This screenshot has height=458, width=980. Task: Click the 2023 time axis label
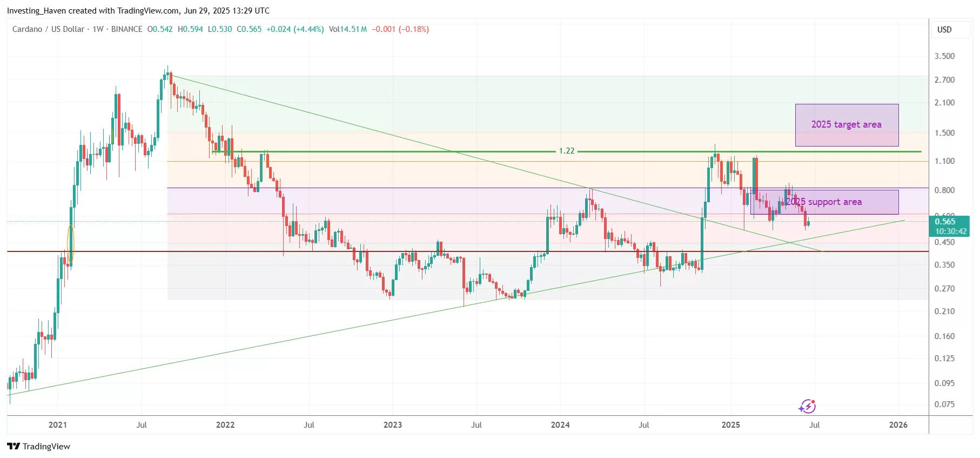click(393, 425)
